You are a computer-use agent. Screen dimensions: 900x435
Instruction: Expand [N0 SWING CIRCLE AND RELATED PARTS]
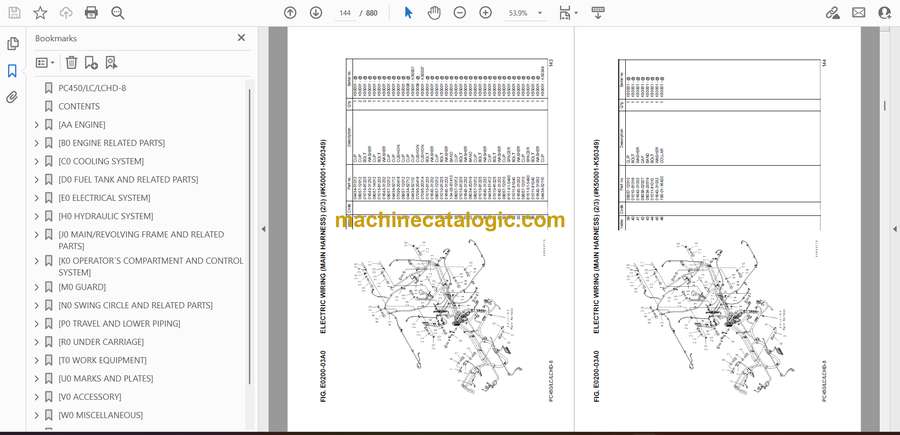37,305
